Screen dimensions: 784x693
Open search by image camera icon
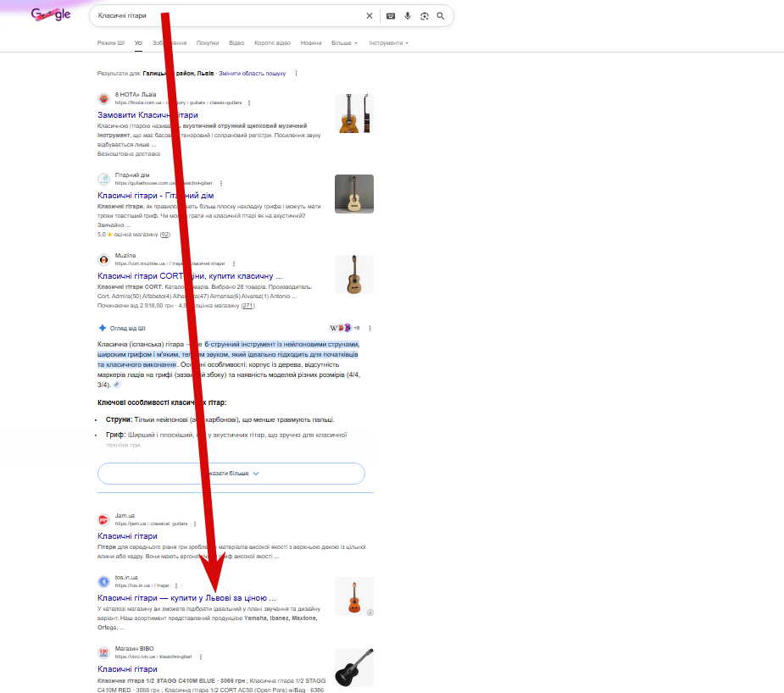(424, 16)
